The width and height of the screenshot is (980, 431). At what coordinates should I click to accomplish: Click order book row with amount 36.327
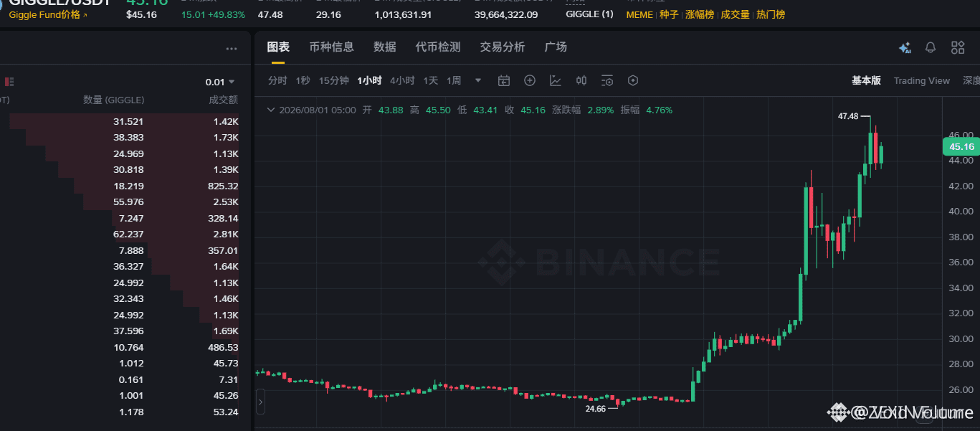[120, 267]
